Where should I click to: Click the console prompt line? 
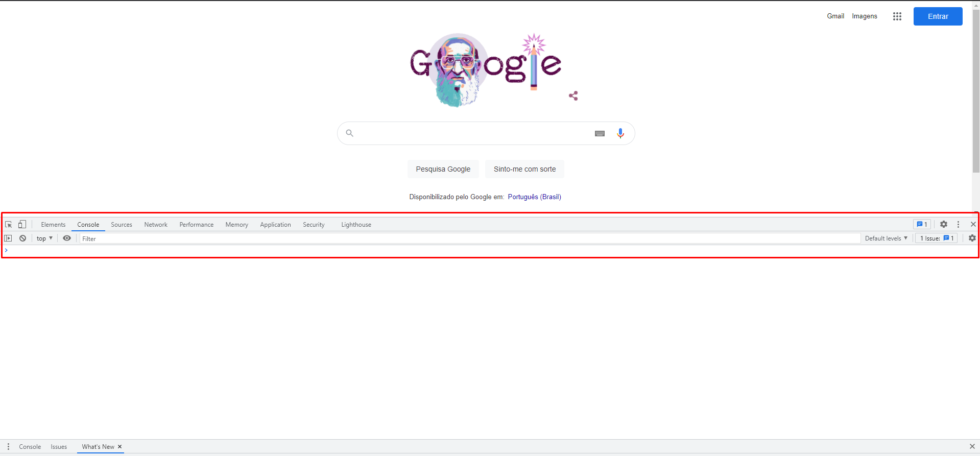click(x=490, y=250)
